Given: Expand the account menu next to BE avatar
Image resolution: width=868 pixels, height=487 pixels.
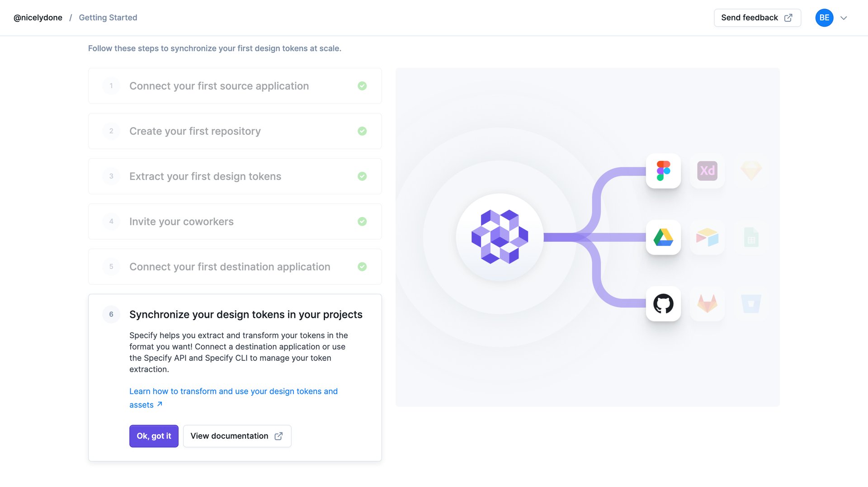Looking at the screenshot, I should point(844,18).
